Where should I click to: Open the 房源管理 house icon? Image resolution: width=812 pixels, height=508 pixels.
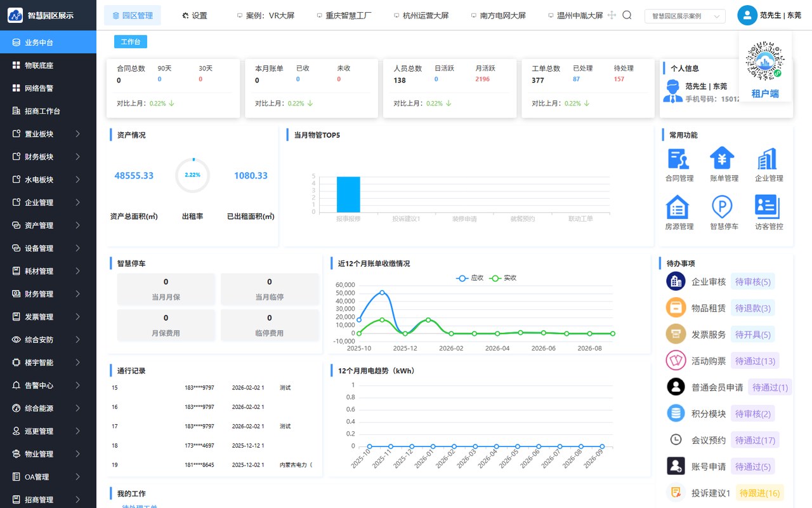pyautogui.click(x=678, y=207)
